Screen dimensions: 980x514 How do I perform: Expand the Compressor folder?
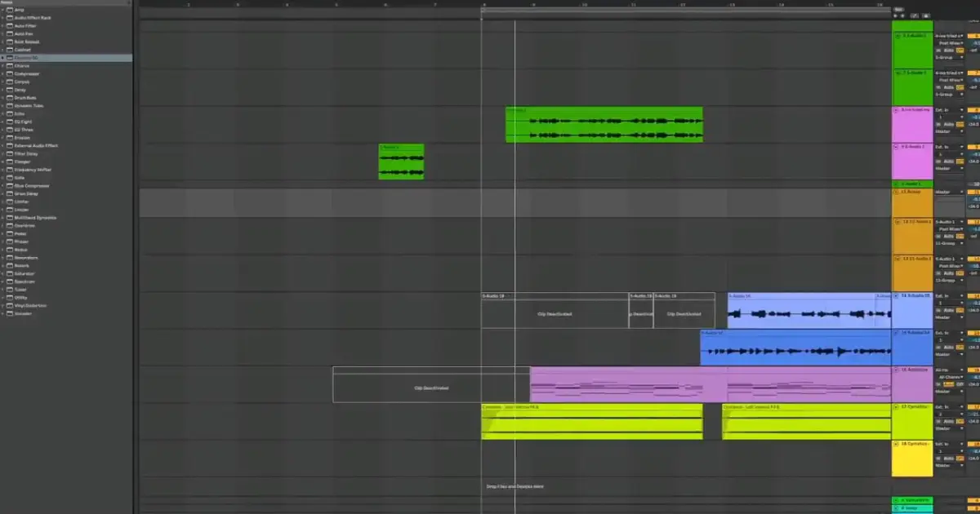point(3,73)
